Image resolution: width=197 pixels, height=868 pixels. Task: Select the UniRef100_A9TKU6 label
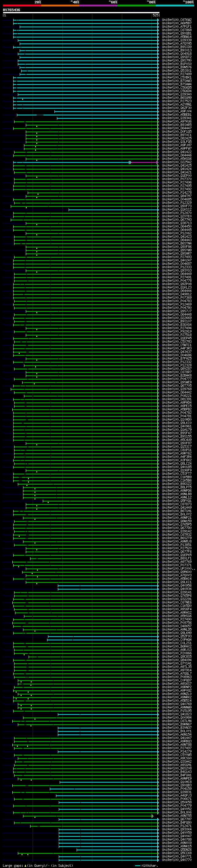pos(177,121)
